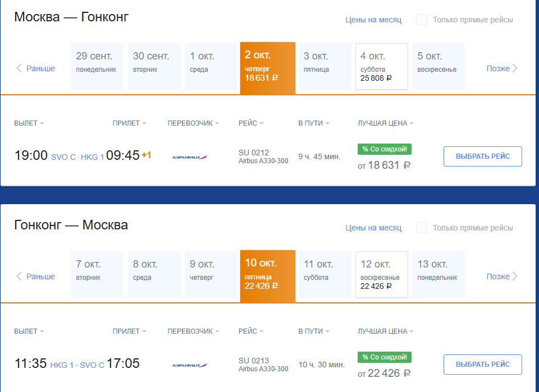Sort the return flights by 'Перевозчик'

(x=193, y=331)
